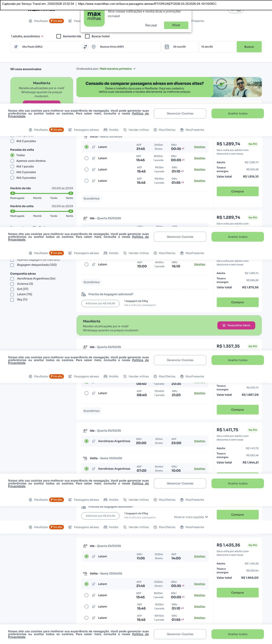272x644 pixels.
Task: Click left handle of 'Horário da ida' slider
Action: (x=13, y=193)
